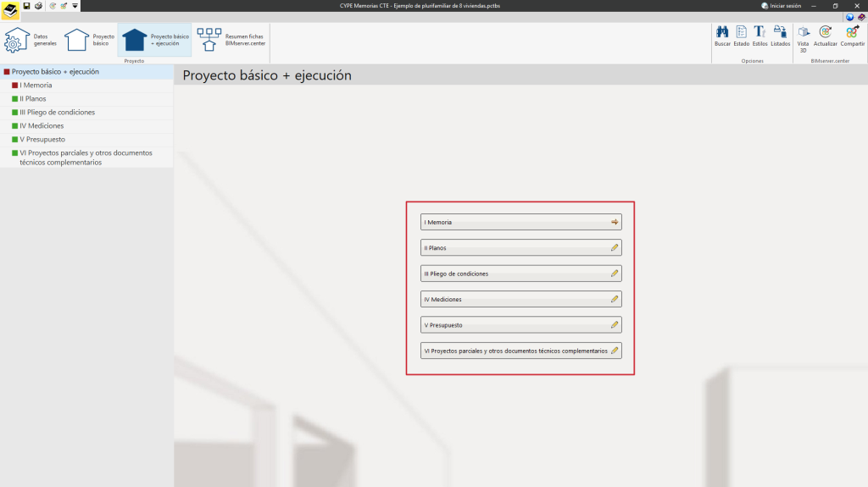Select Proyecto básico + ejecución ribbon button
Image resolution: width=868 pixels, height=487 pixels.
coord(154,40)
